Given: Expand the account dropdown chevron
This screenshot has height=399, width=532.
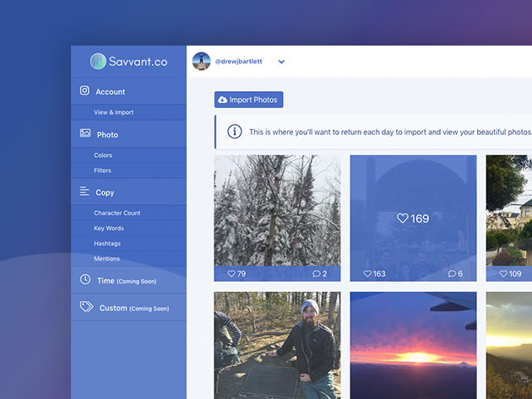Looking at the screenshot, I should [x=281, y=62].
